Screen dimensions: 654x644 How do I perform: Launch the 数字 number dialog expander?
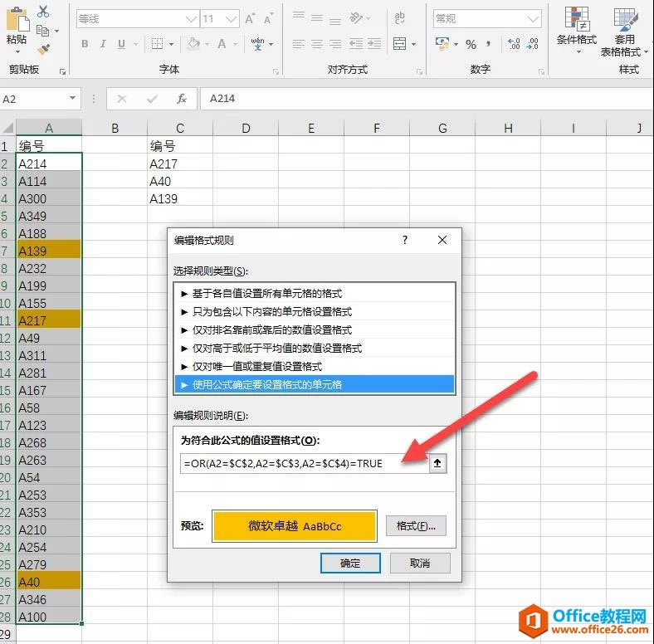pos(541,71)
